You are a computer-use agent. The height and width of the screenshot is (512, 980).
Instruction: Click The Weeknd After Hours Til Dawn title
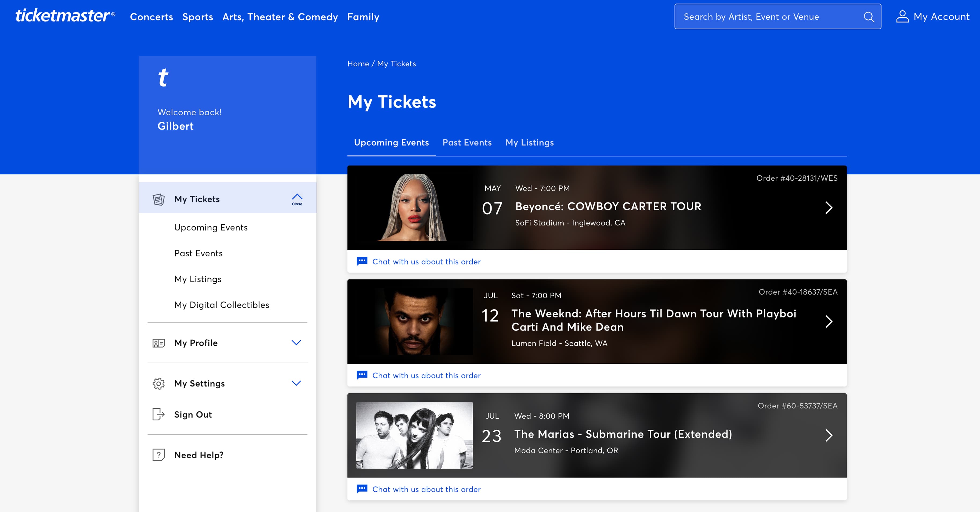(654, 320)
